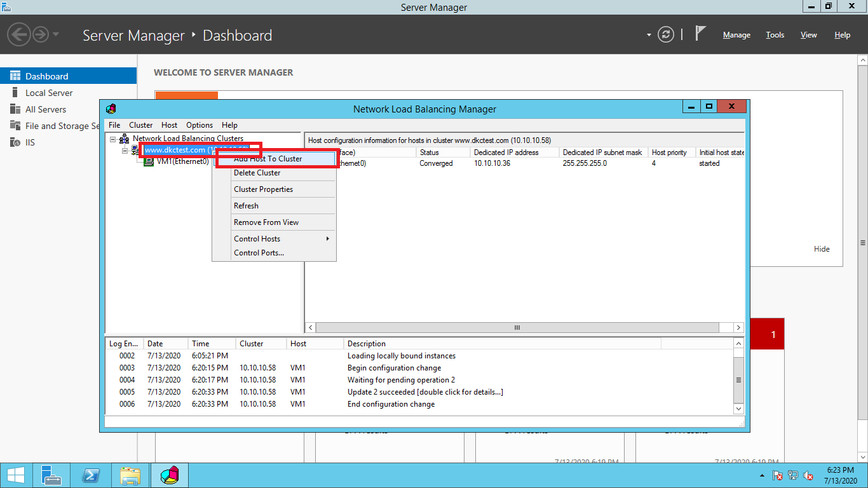Open the Help menu in NLB Manager
The width and height of the screenshot is (868, 488).
[x=229, y=125]
